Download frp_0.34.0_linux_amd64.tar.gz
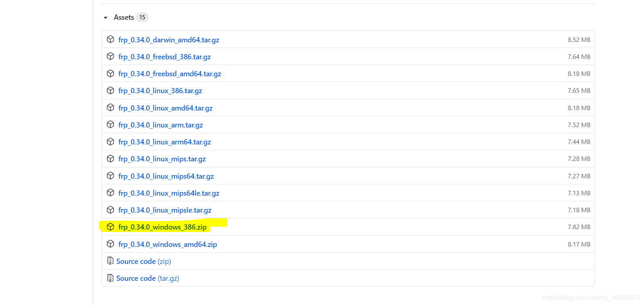The height and width of the screenshot is (305, 644). point(166,108)
